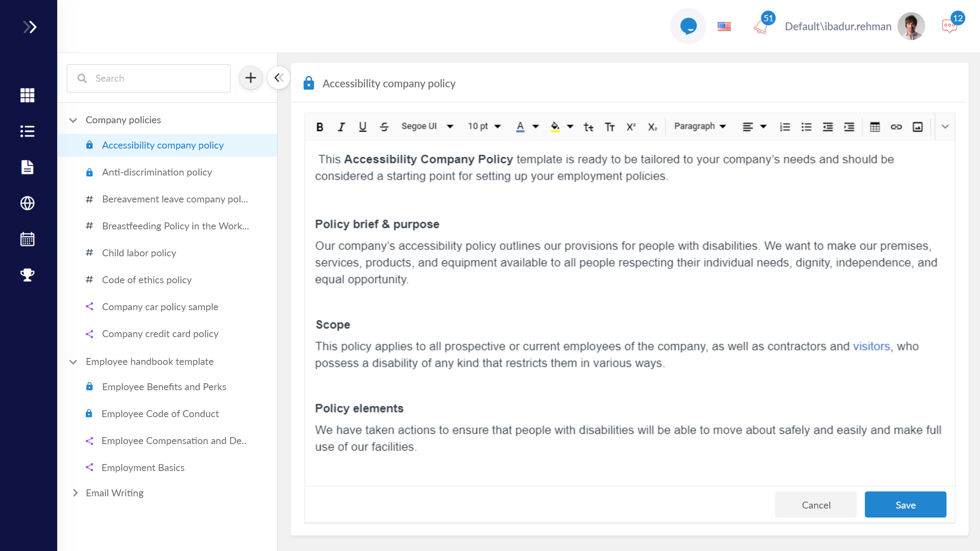Insert an image
Screen dimensions: 980x551
pyautogui.click(x=918, y=127)
